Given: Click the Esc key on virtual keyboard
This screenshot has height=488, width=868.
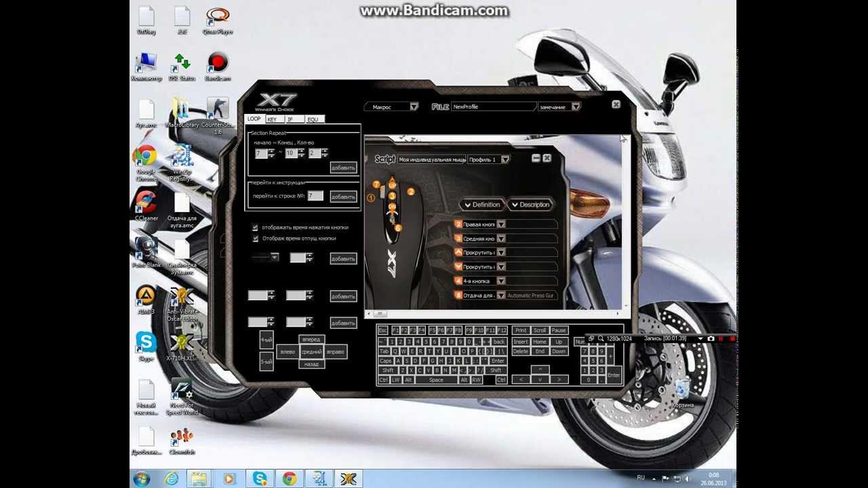Looking at the screenshot, I should point(382,330).
